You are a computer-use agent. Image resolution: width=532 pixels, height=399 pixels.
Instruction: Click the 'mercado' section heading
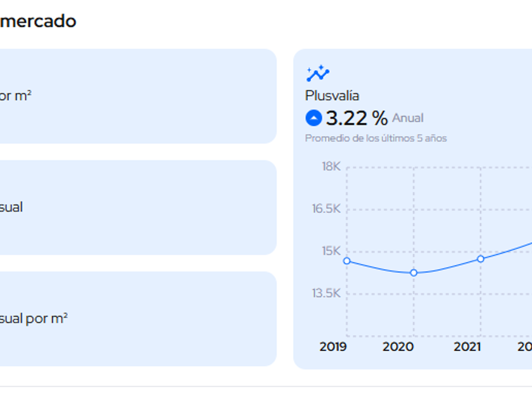[x=38, y=21]
